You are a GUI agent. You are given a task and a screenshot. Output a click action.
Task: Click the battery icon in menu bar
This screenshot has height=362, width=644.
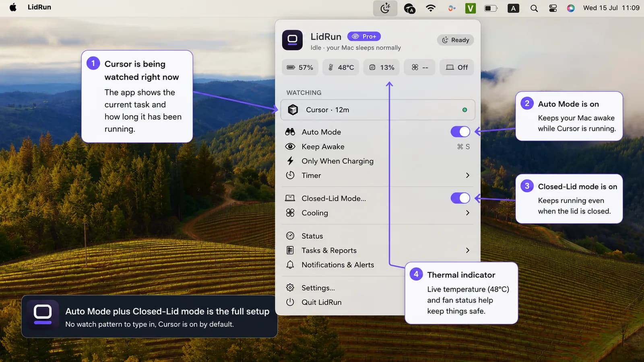coord(491,8)
